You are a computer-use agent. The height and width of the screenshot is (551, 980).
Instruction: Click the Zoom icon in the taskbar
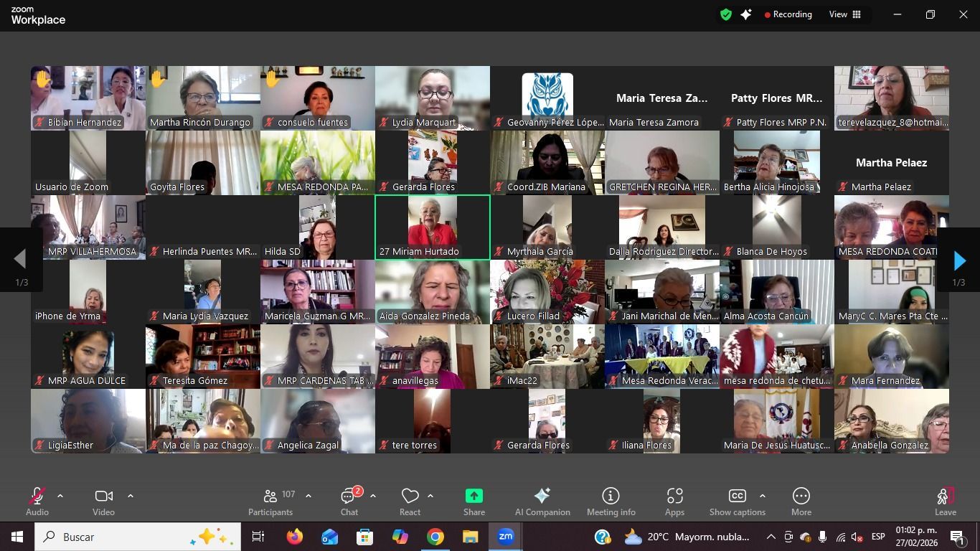coord(506,537)
